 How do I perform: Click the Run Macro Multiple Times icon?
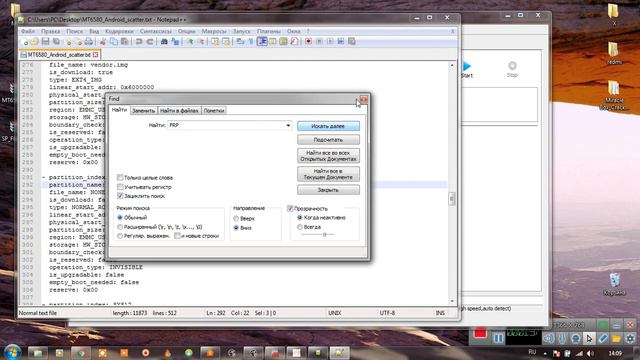[340, 42]
